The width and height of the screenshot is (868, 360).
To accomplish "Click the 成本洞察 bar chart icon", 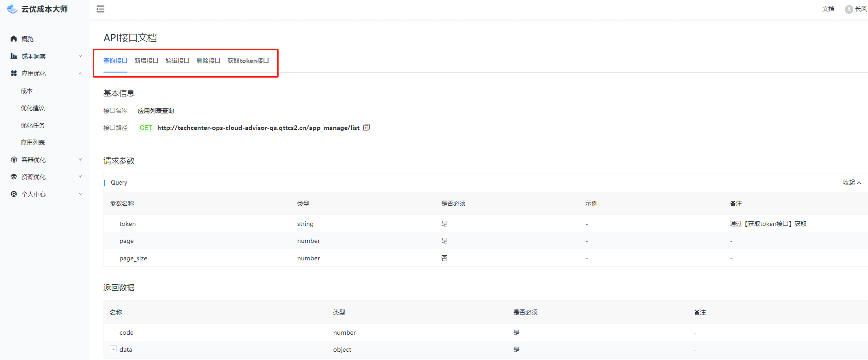I will (x=14, y=56).
